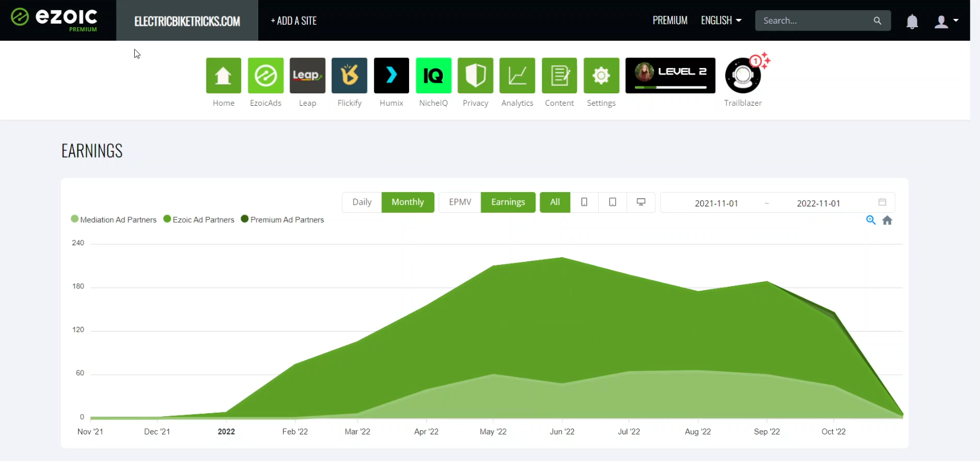The height and width of the screenshot is (461, 980).
Task: Click the search magnifier icon
Action: click(x=877, y=21)
